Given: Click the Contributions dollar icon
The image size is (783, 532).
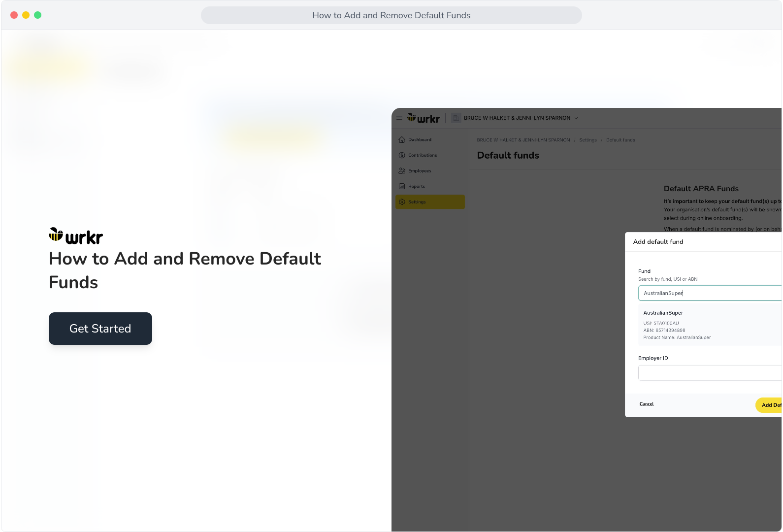Looking at the screenshot, I should coord(402,155).
